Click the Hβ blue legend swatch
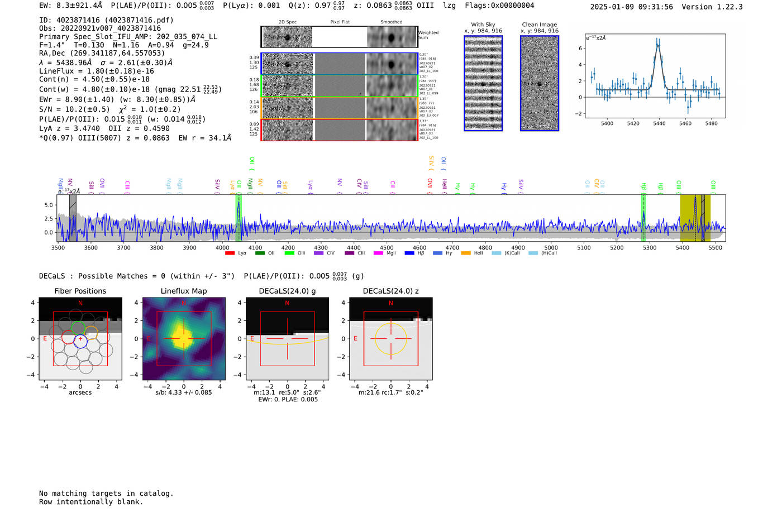Screen dimensions: 782x532 (409, 253)
